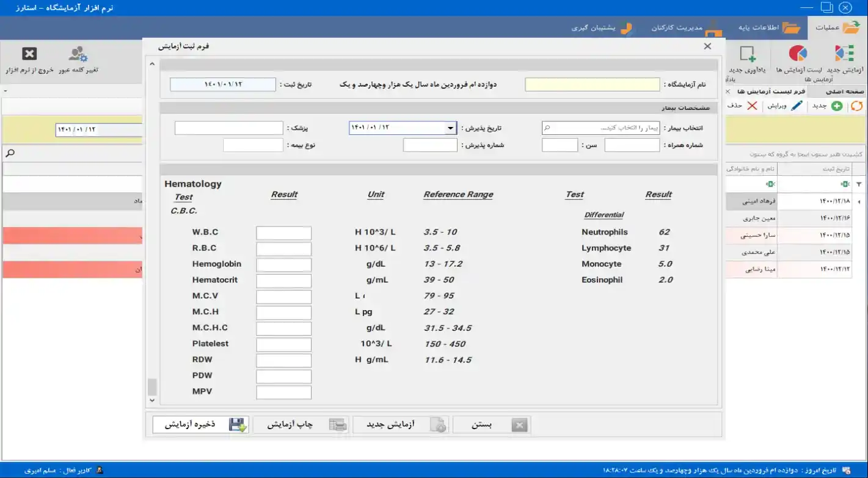868x478 pixels.
Task: Click the green جدید plus icon
Action: click(x=836, y=106)
